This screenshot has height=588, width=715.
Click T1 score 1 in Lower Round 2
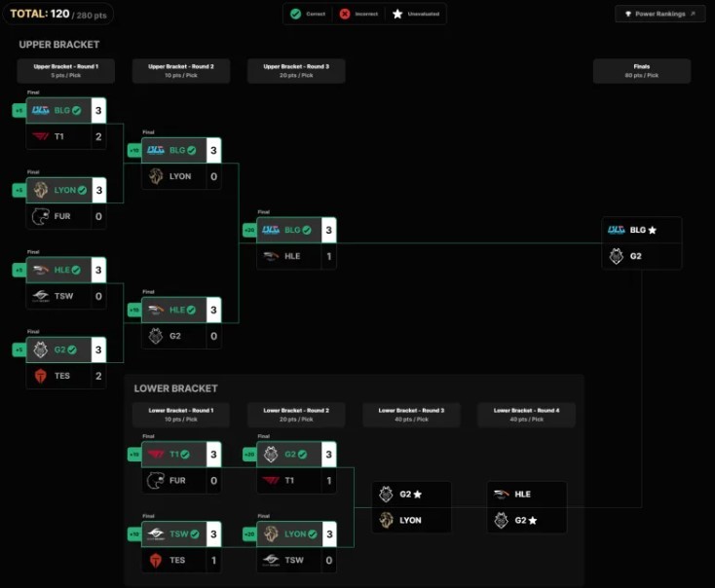[x=329, y=481]
